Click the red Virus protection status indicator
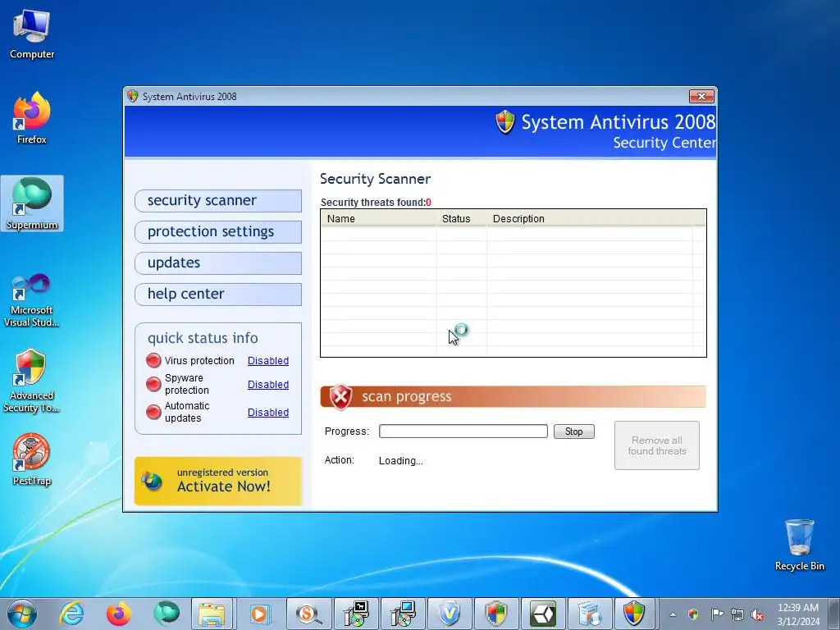 point(153,361)
